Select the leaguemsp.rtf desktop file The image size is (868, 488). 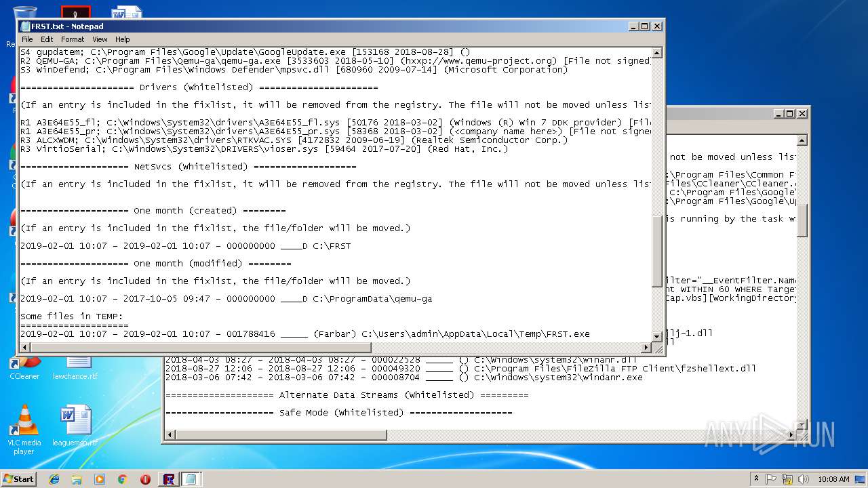(75, 426)
